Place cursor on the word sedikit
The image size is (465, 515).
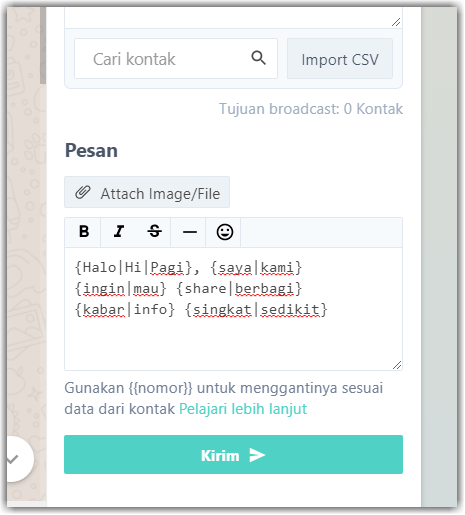(290, 310)
